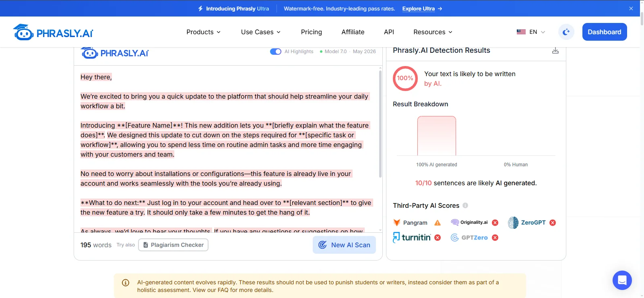Click the lightning bolt icon in banner
This screenshot has height=298, width=644.
coord(200,8)
